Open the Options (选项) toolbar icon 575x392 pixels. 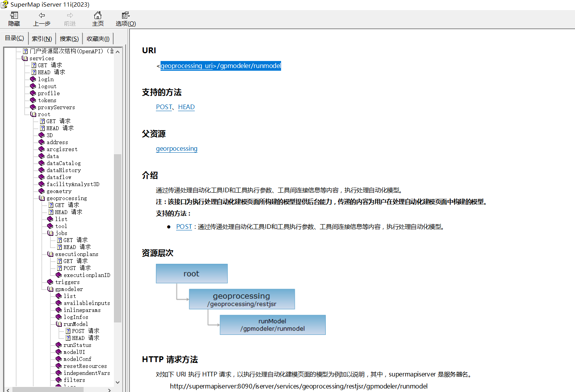point(126,15)
